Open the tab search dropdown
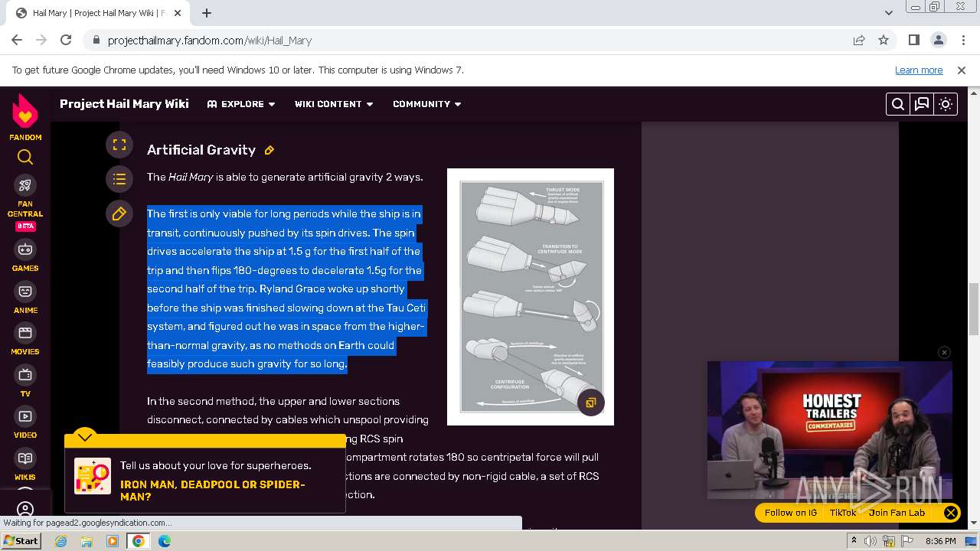The width and height of the screenshot is (980, 551). tap(888, 13)
